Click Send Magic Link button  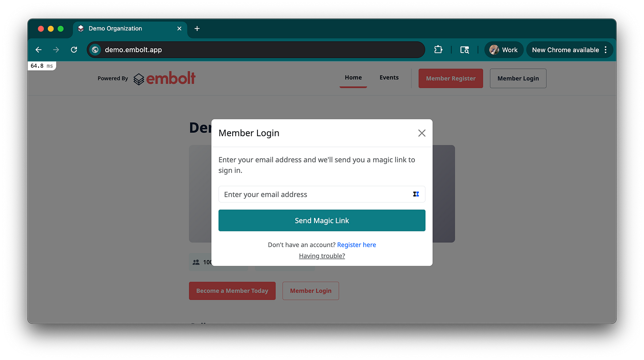[322, 220]
